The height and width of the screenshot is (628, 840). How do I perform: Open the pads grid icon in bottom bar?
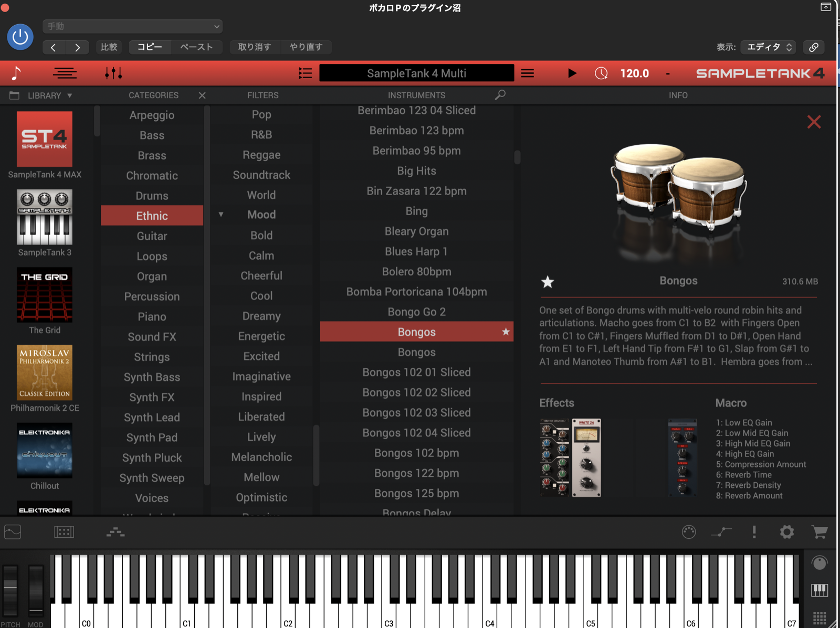pyautogui.click(x=64, y=532)
